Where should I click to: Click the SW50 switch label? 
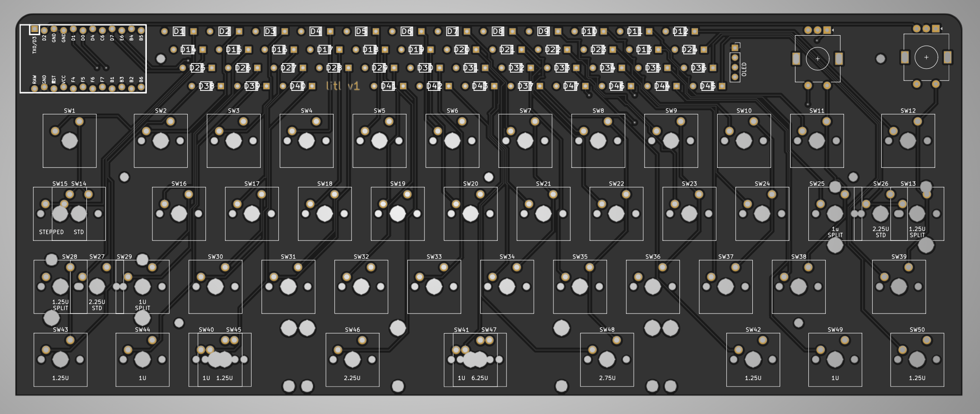[x=917, y=330]
